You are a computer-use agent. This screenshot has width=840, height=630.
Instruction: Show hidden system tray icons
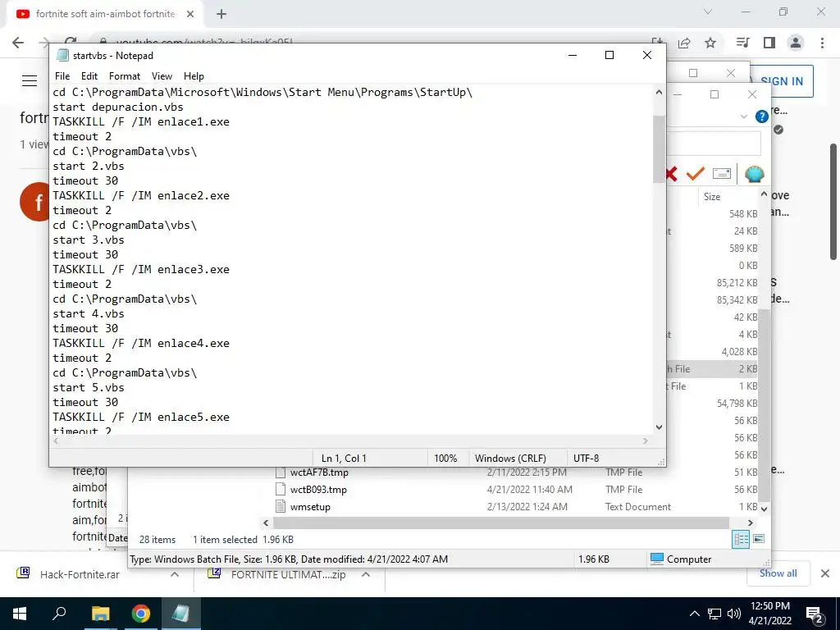point(694,614)
